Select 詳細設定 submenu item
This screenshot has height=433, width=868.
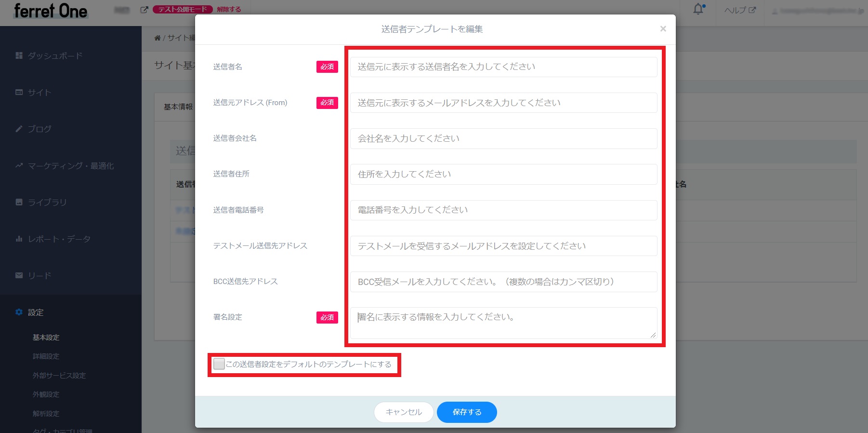[46, 356]
